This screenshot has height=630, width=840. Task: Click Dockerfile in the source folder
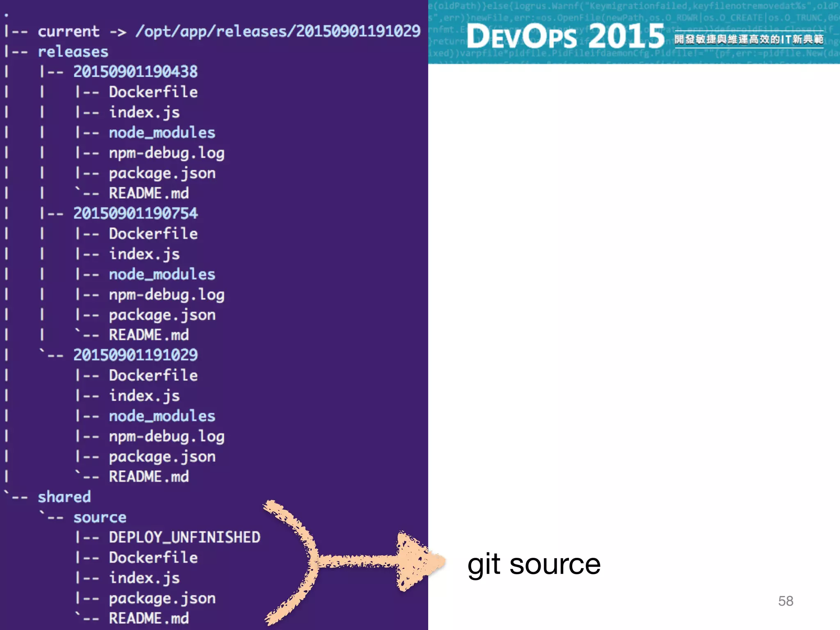pyautogui.click(x=153, y=558)
